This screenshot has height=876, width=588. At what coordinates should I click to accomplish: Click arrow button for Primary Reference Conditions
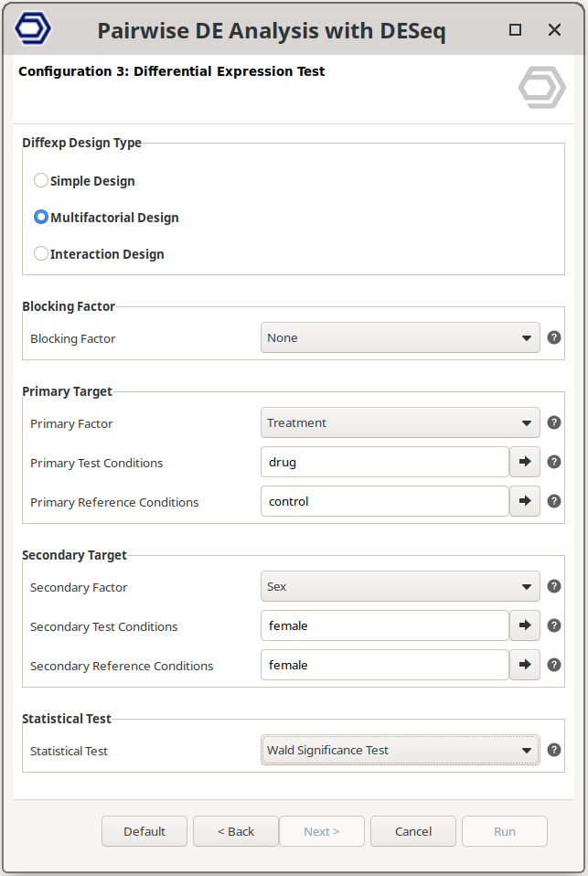coord(525,501)
